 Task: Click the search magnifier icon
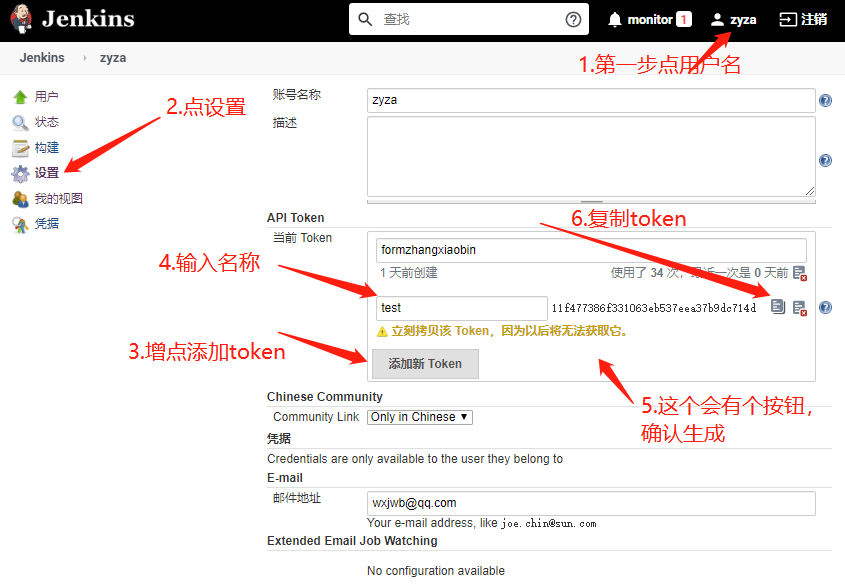[365, 19]
